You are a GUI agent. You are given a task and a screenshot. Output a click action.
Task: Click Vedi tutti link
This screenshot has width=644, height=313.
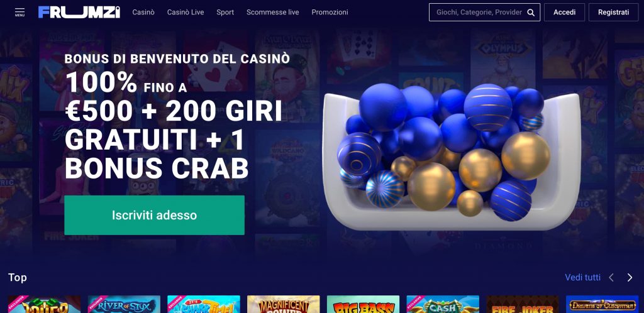point(582,277)
